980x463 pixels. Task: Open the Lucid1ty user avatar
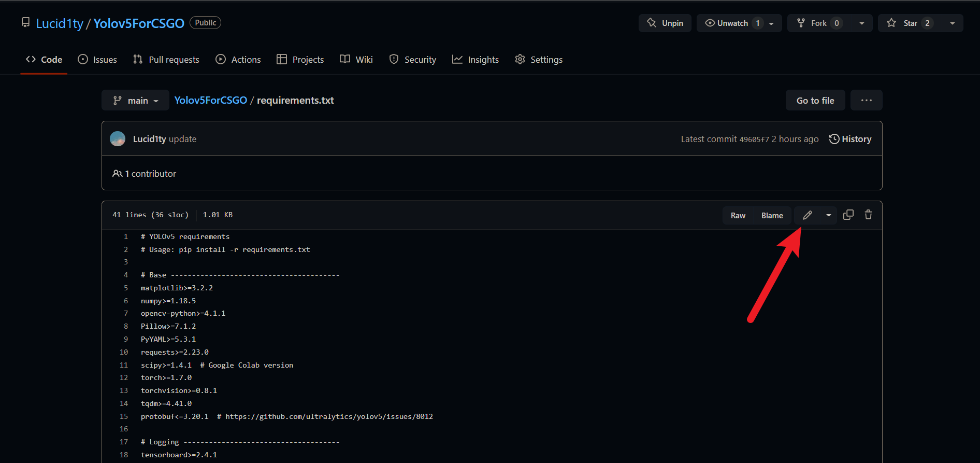tap(118, 138)
